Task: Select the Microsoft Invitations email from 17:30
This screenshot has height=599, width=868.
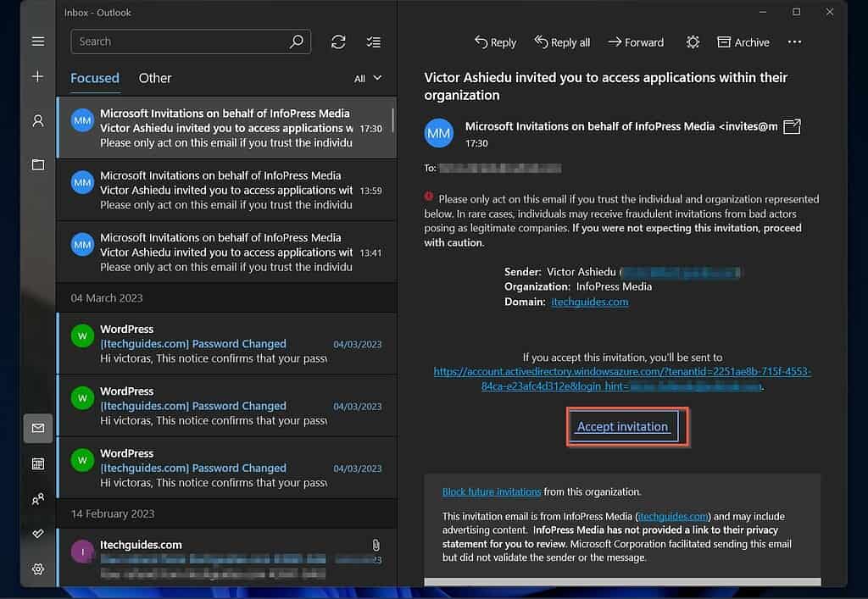Action: pyautogui.click(x=226, y=128)
